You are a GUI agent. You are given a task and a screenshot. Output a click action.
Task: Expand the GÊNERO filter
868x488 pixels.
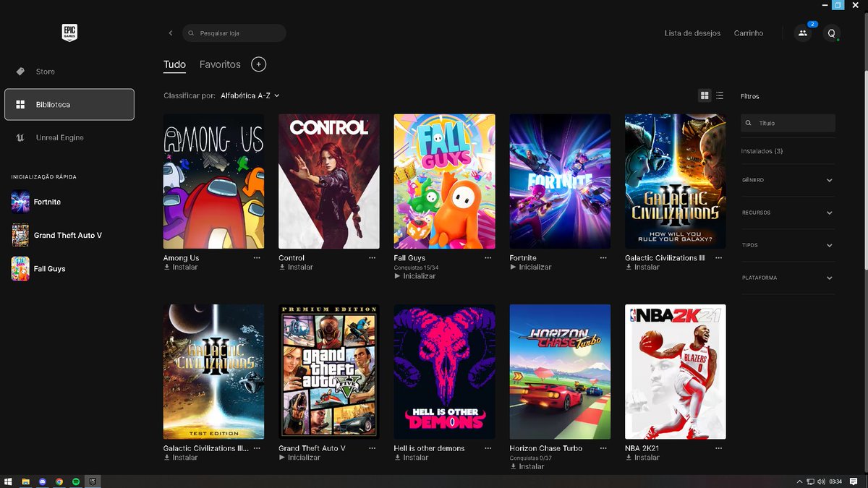(788, 180)
